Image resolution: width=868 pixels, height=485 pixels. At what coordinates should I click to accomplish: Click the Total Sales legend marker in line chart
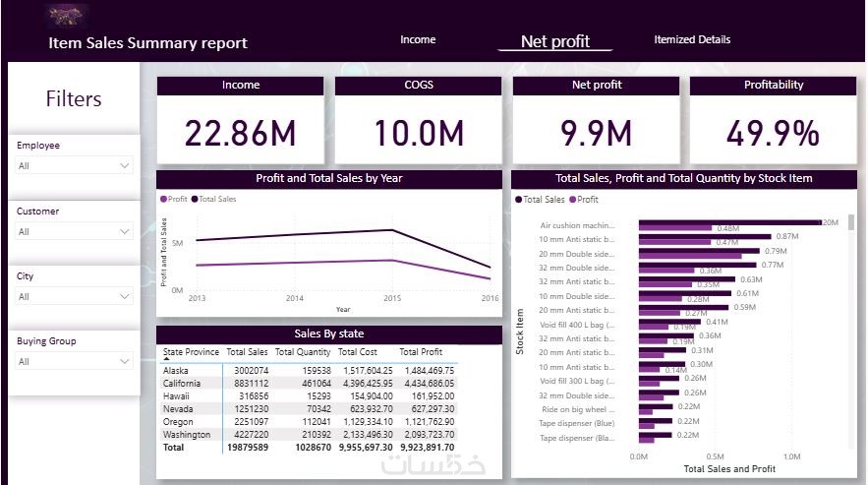[195, 199]
